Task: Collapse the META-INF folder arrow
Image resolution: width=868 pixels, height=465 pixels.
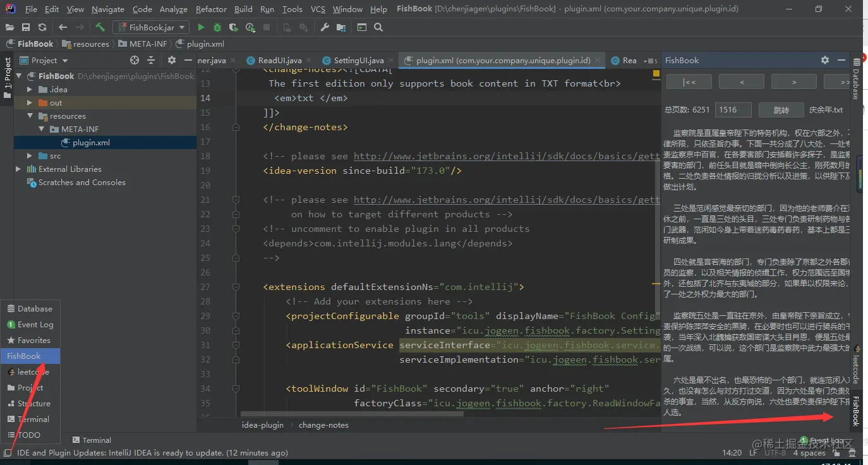Action: point(42,129)
